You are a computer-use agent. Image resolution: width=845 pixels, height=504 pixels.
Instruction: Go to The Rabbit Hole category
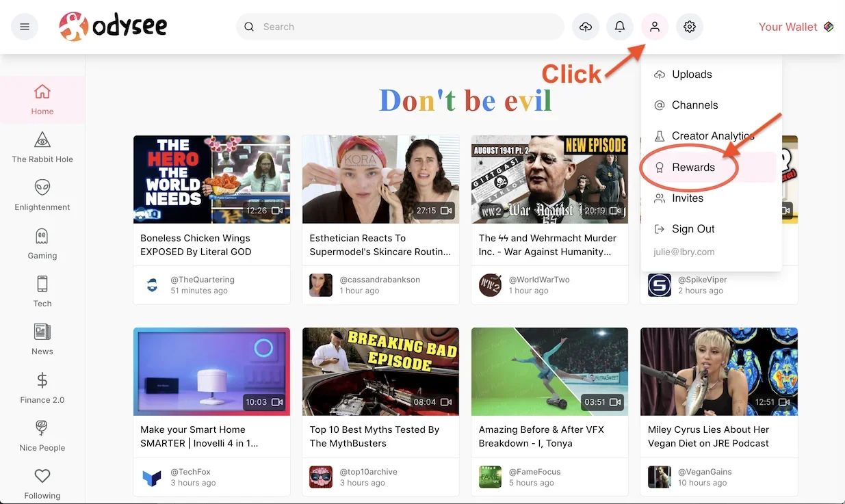coord(42,148)
